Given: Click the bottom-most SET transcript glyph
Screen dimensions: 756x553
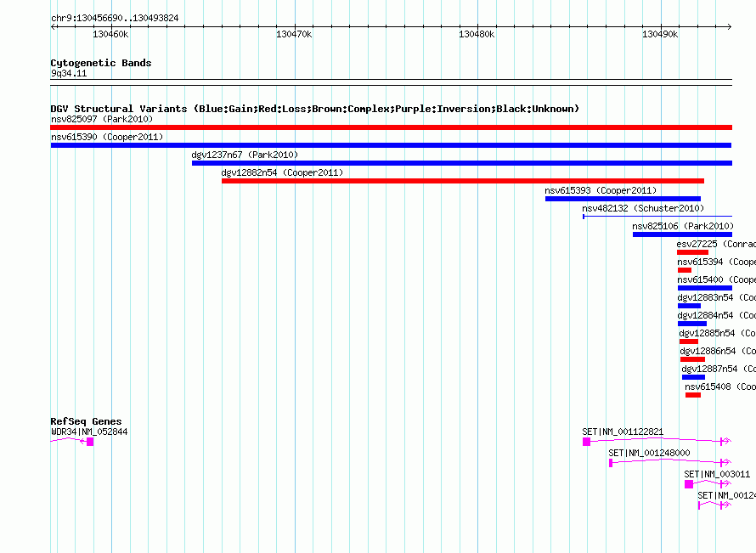Looking at the screenshot, I should click(x=714, y=505).
